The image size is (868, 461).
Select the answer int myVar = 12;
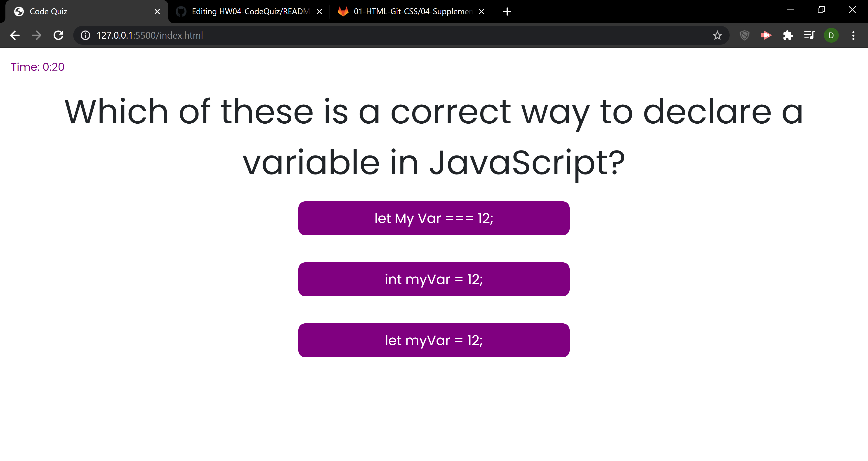click(x=434, y=279)
